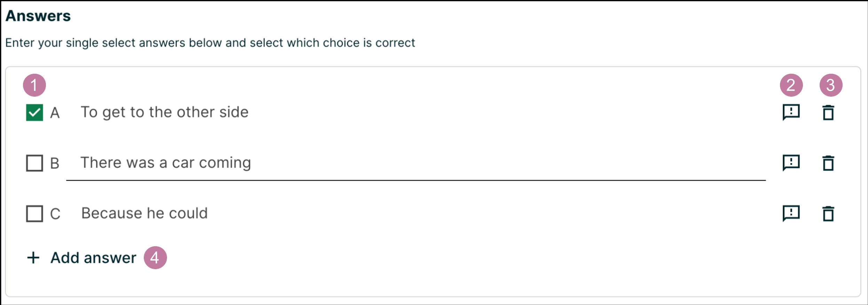Click feedback icon for answer A
The width and height of the screenshot is (868, 305).
(x=791, y=112)
